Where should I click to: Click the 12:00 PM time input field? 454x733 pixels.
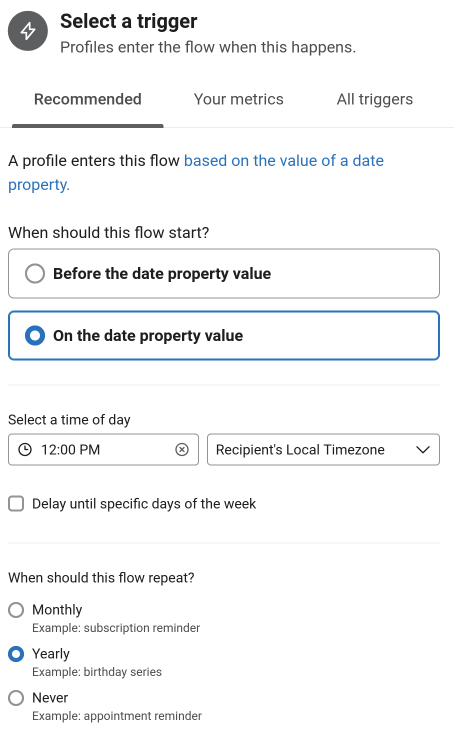click(103, 450)
